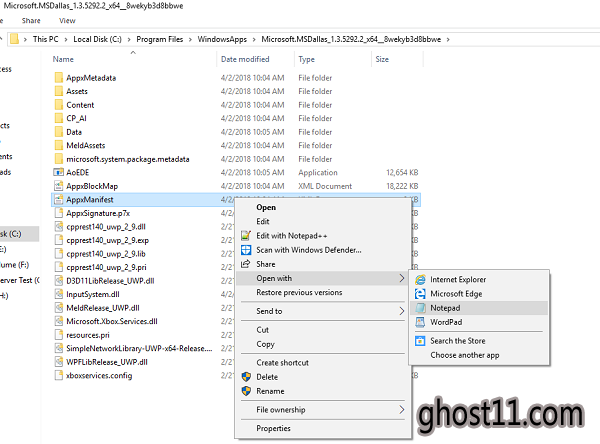Select the Microsoft.Xbox.Services.dll file
The image size is (600, 444).
(112, 322)
